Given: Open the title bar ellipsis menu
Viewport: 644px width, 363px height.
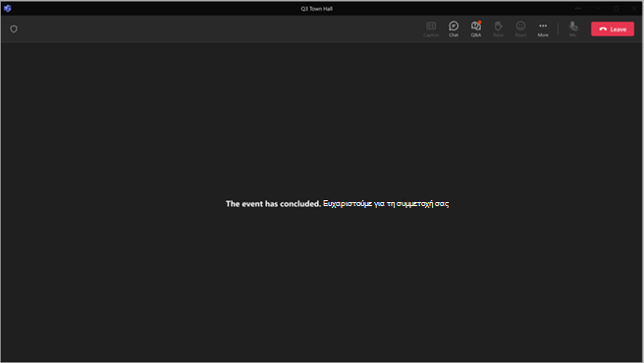Looking at the screenshot, I should 578,8.
